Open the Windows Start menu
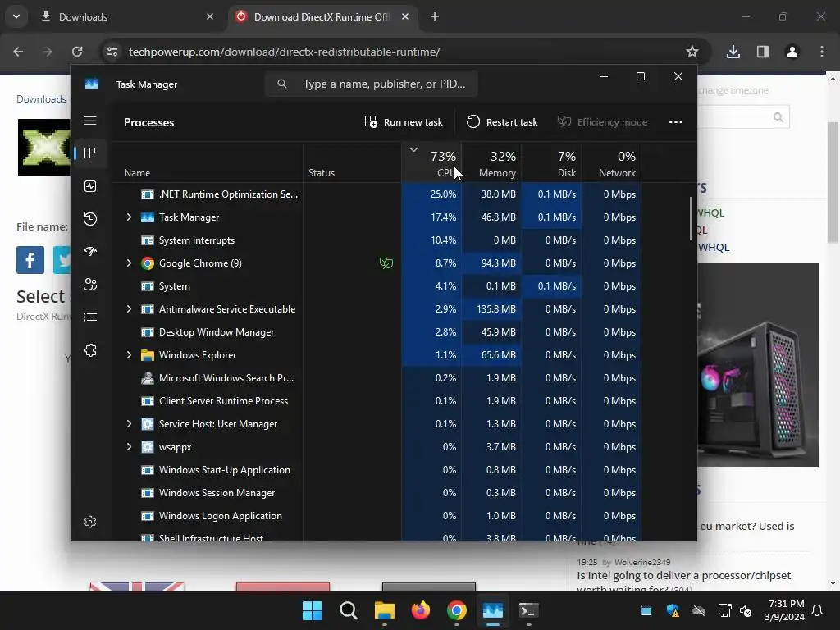840x630 pixels. click(x=312, y=610)
